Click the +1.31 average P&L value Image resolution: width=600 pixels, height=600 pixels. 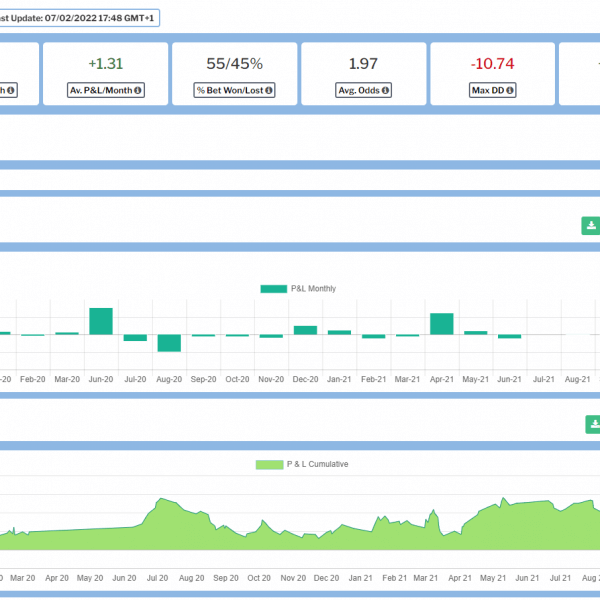[x=106, y=64]
